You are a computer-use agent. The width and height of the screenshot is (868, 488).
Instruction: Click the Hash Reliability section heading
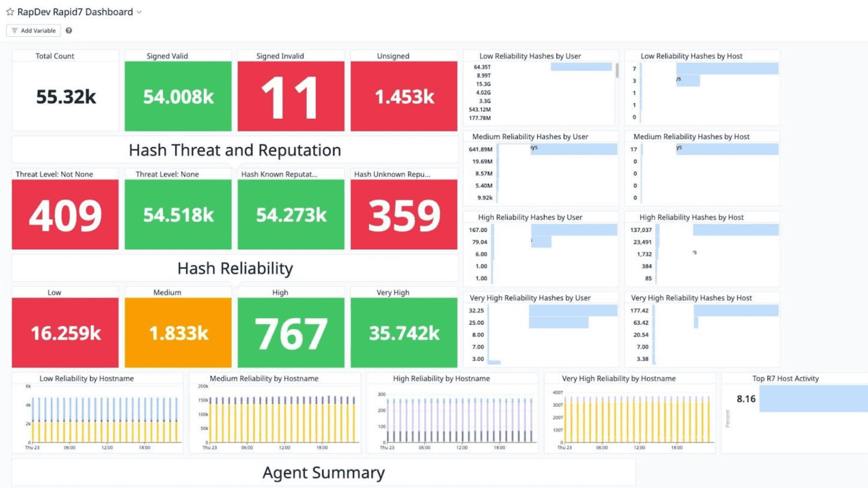[235, 268]
